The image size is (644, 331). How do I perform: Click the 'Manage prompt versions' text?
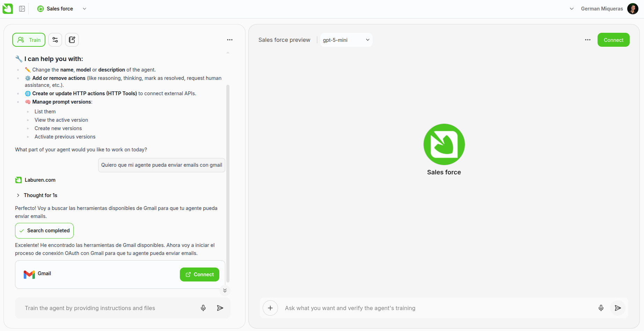tap(62, 102)
